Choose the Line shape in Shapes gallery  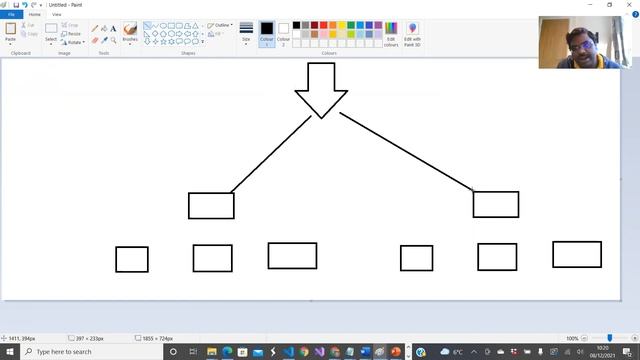tap(147, 26)
